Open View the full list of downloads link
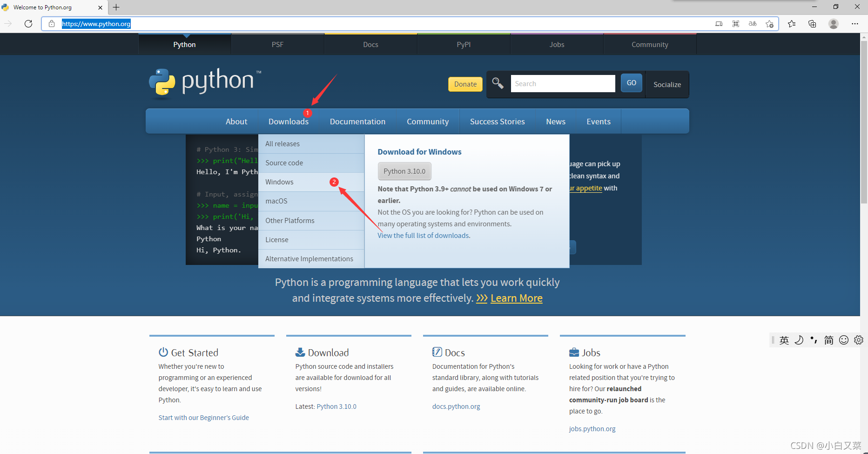Image resolution: width=868 pixels, height=454 pixels. [424, 236]
